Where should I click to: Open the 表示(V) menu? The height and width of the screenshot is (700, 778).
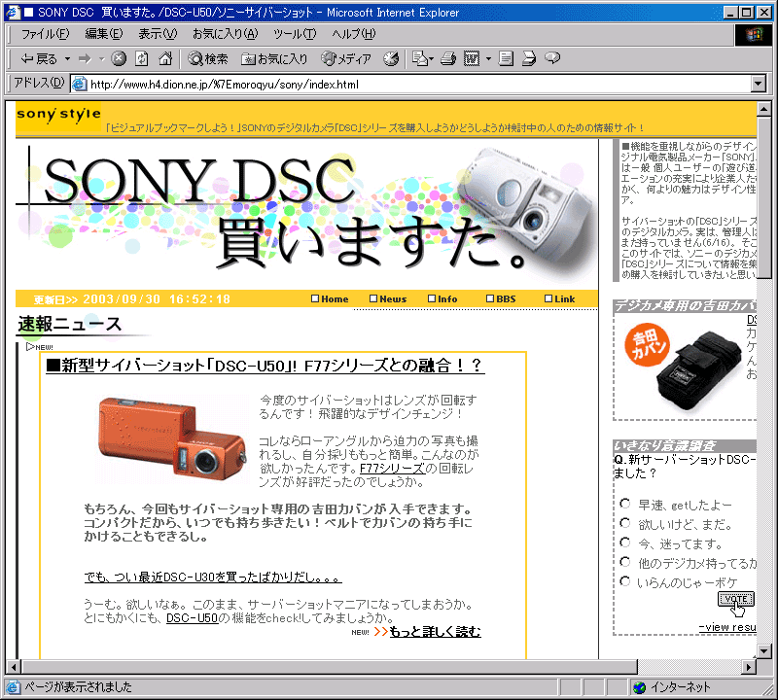[x=158, y=34]
